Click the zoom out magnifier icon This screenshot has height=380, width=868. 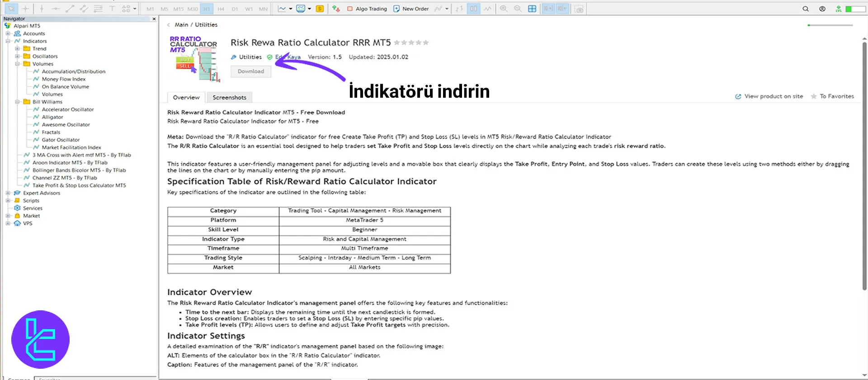[x=518, y=9]
